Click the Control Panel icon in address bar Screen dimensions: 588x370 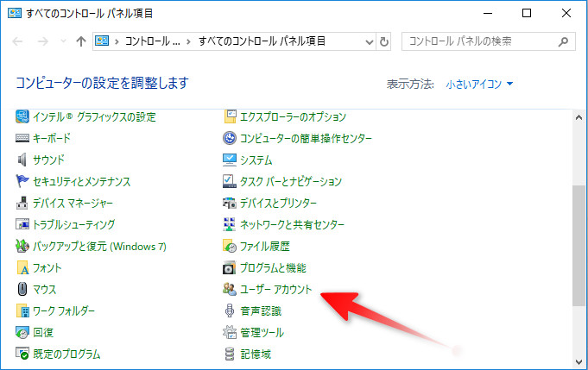coord(102,41)
